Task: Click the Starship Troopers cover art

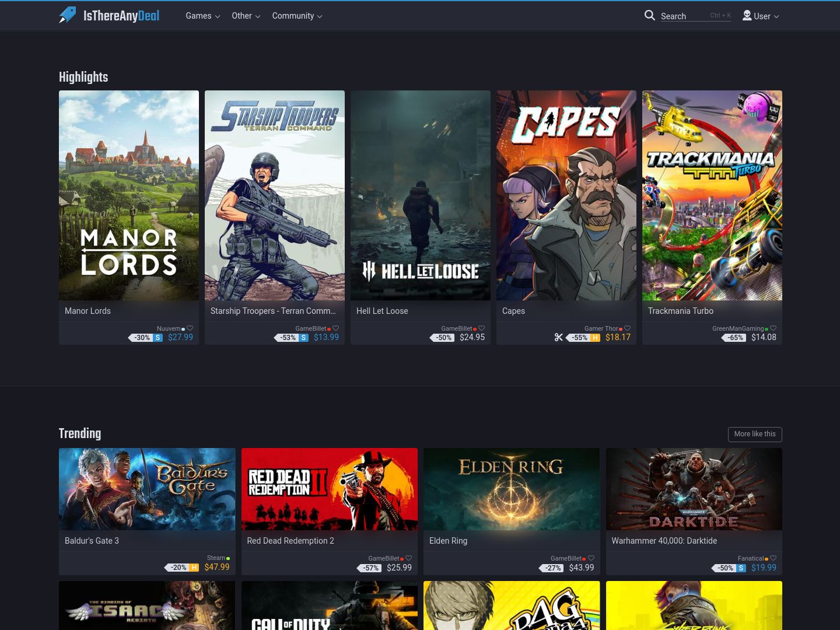Action: [x=275, y=195]
